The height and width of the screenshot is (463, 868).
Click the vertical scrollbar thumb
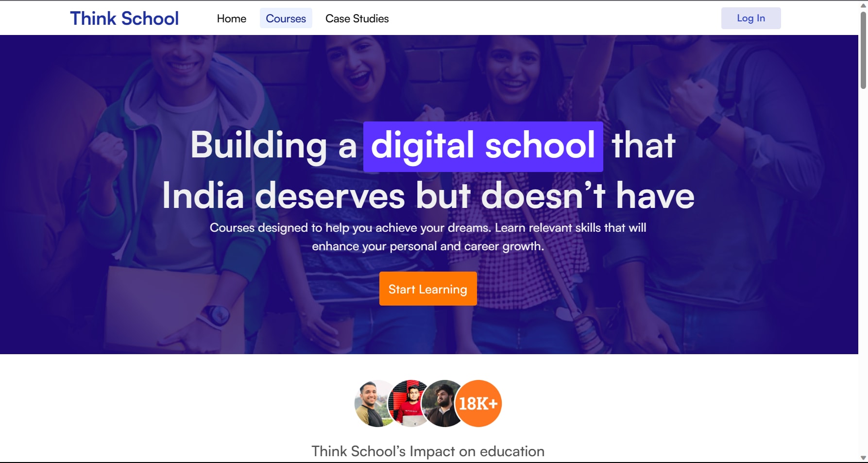point(863,50)
